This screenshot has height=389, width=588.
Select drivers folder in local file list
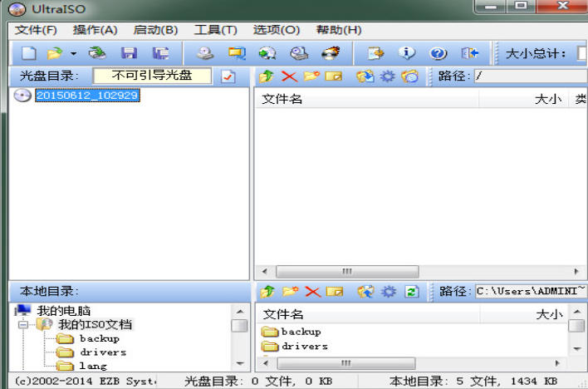pyautogui.click(x=305, y=347)
